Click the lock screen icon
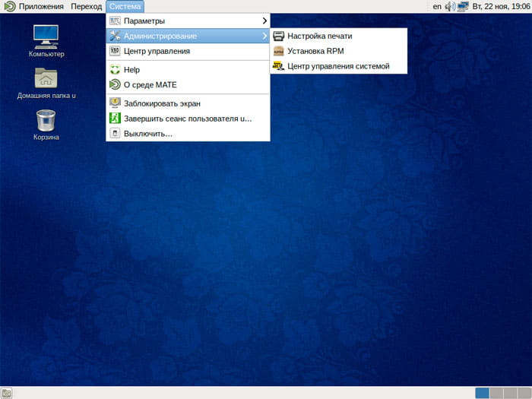The width and height of the screenshot is (532, 399). tap(115, 103)
